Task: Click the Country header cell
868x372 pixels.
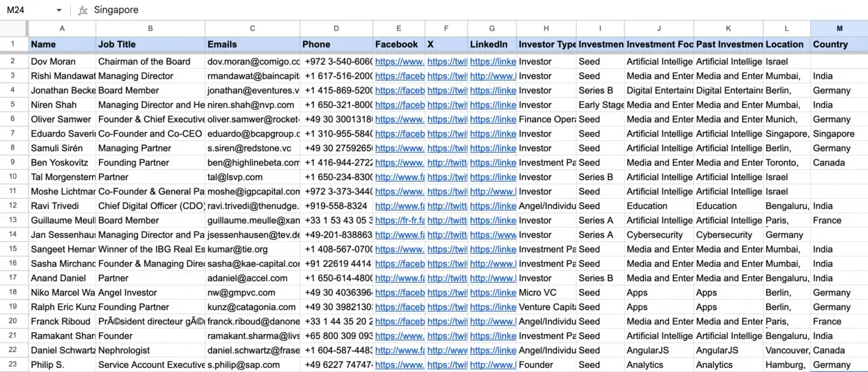Action: 839,44
